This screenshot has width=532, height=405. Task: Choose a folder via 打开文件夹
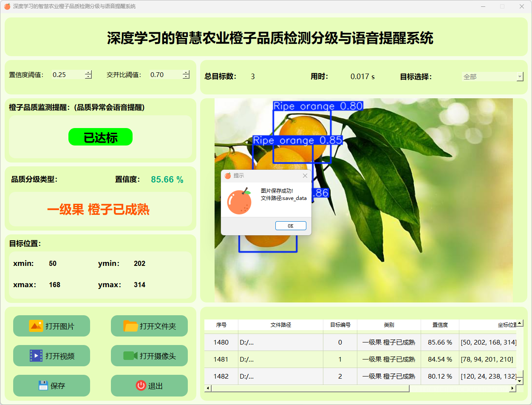(x=149, y=326)
